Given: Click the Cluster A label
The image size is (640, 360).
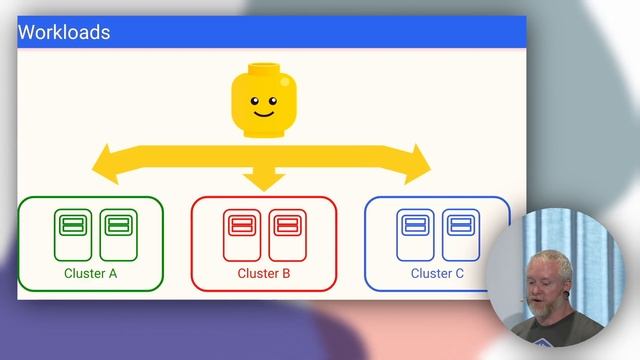Looking at the screenshot, I should 91,273.
